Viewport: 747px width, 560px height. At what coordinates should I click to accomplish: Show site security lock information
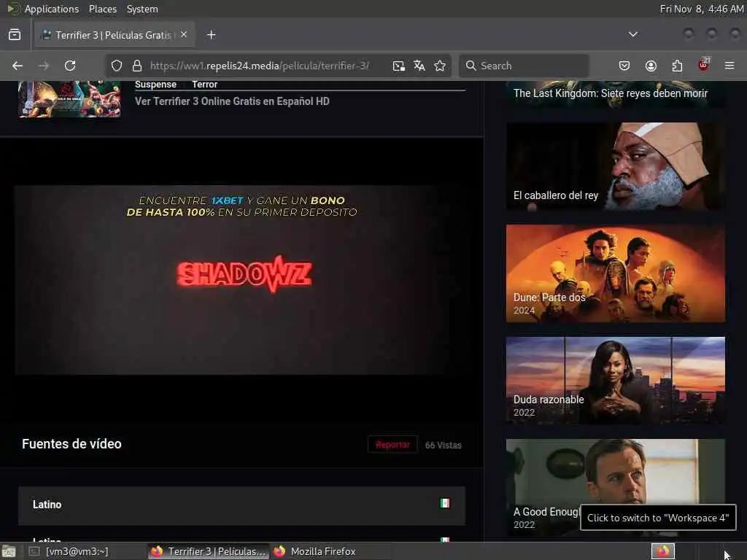pos(137,66)
